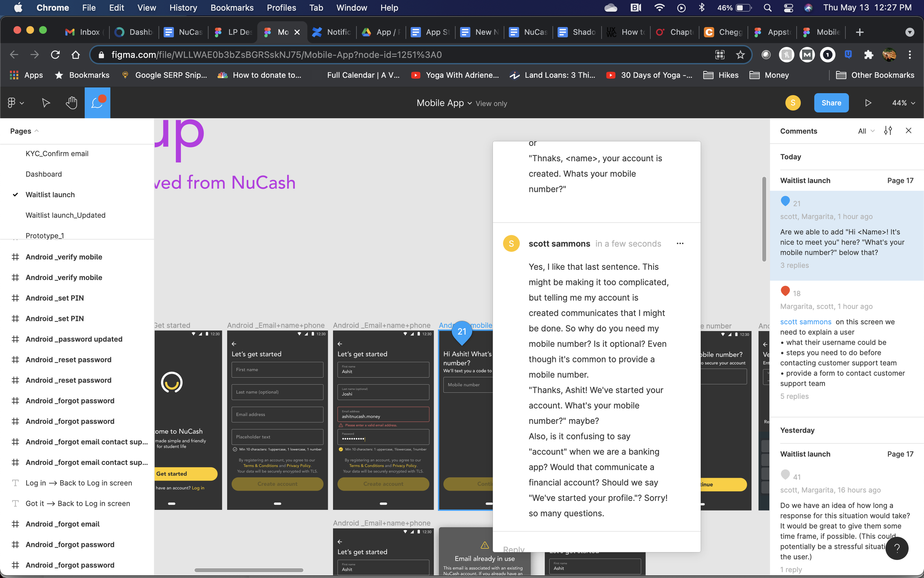
Task: Open Chrome tab search dropdown arrow
Action: pyautogui.click(x=910, y=32)
